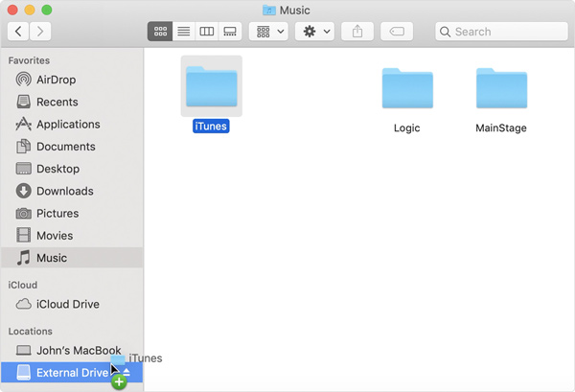This screenshot has width=575, height=392.
Task: Select the MainStage folder icon
Action: (x=501, y=88)
